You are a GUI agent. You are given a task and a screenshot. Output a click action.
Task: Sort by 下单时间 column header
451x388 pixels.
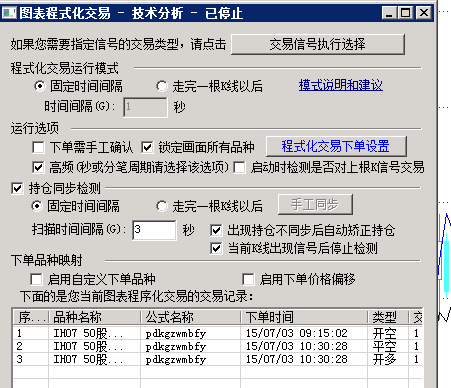[304, 317]
